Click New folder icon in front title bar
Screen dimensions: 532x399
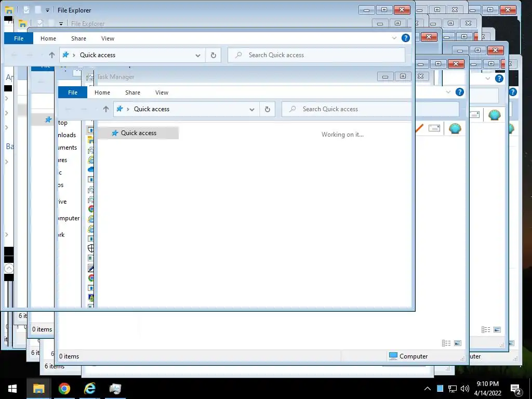37,10
